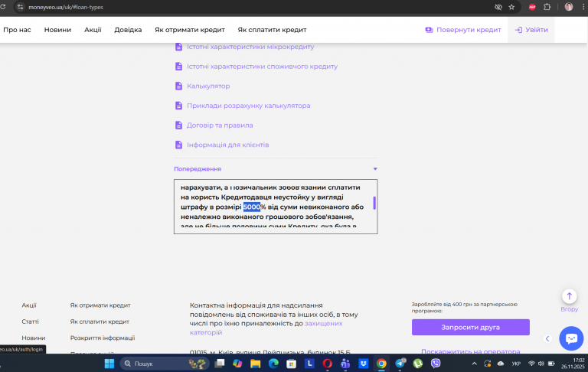Open Microsoft Edge from the taskbar
588x372 pixels.
[x=273, y=364]
